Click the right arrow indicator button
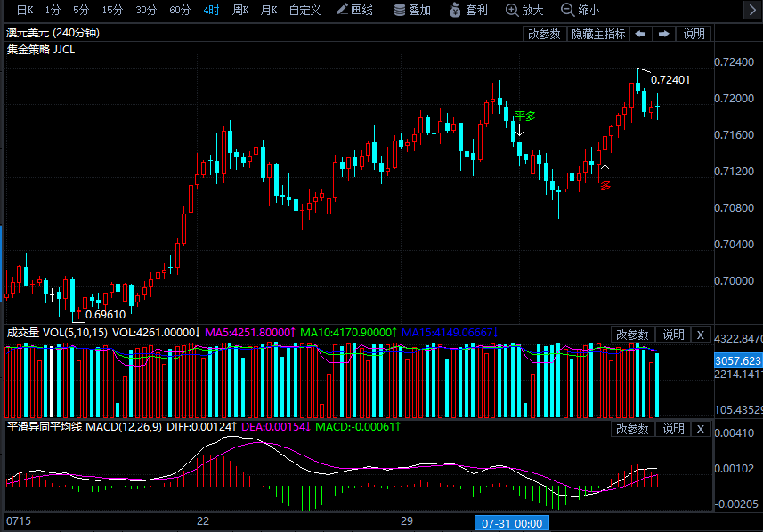 click(663, 34)
